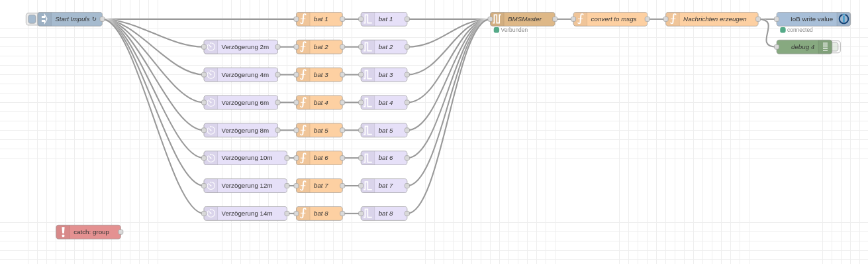Click the clock icon on Verzögerung 10m
This screenshot has height=264, width=868.
point(211,158)
